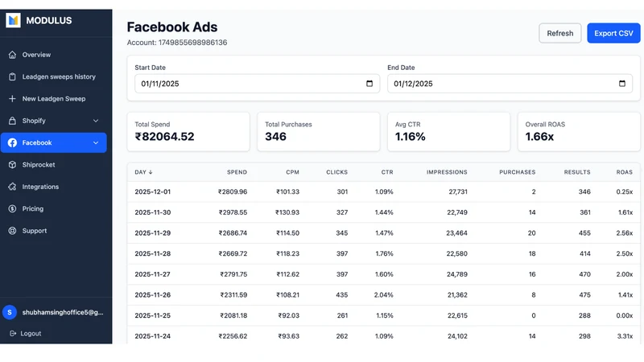This screenshot has width=644, height=362.
Task: Click impressions value 23,464
Action: (x=456, y=232)
